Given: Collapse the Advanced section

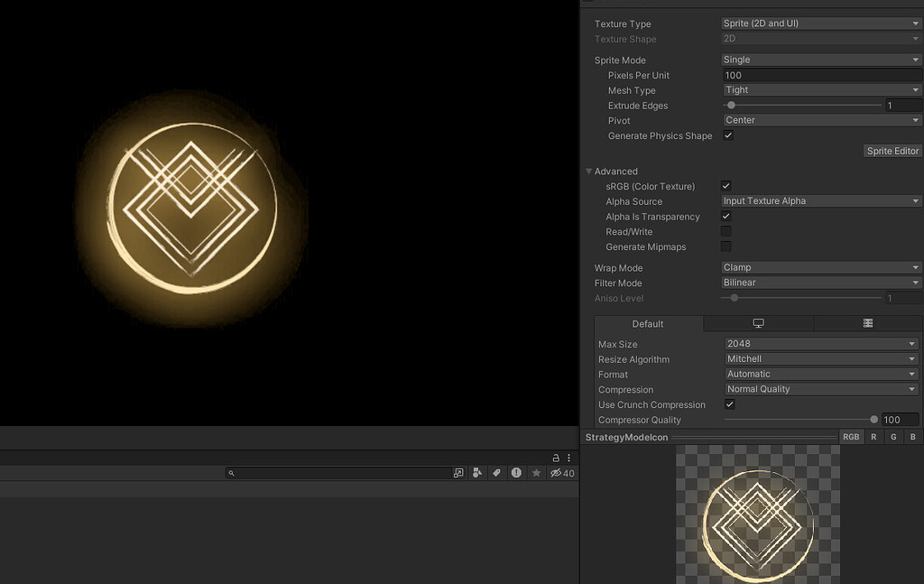Looking at the screenshot, I should pyautogui.click(x=588, y=171).
